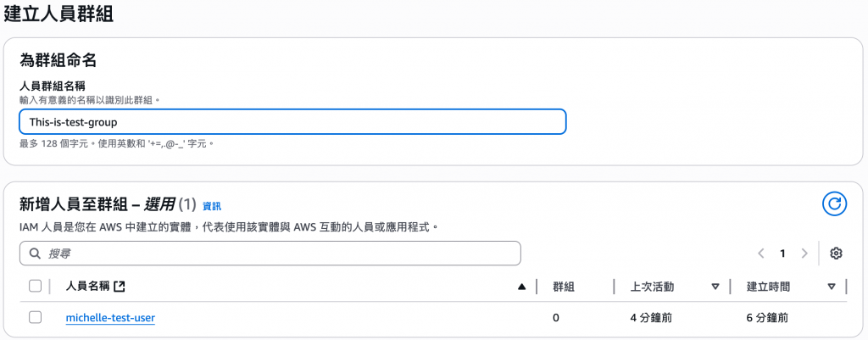Viewport: 868px width, 340px height.
Task: Click the 人員名稱 column header label
Action: point(87,287)
